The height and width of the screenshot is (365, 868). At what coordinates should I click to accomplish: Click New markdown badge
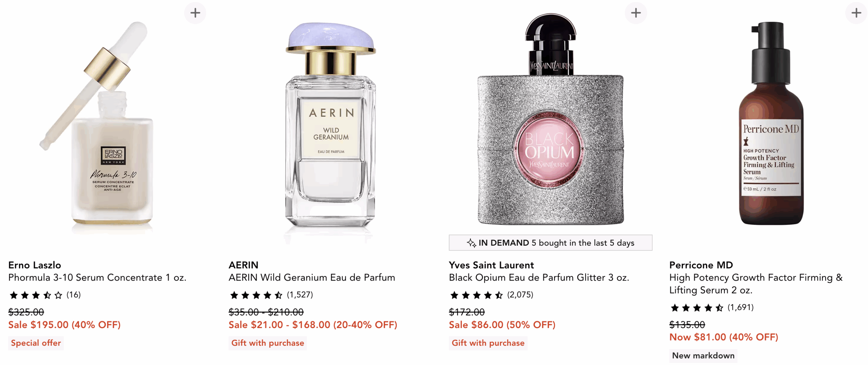[703, 356]
